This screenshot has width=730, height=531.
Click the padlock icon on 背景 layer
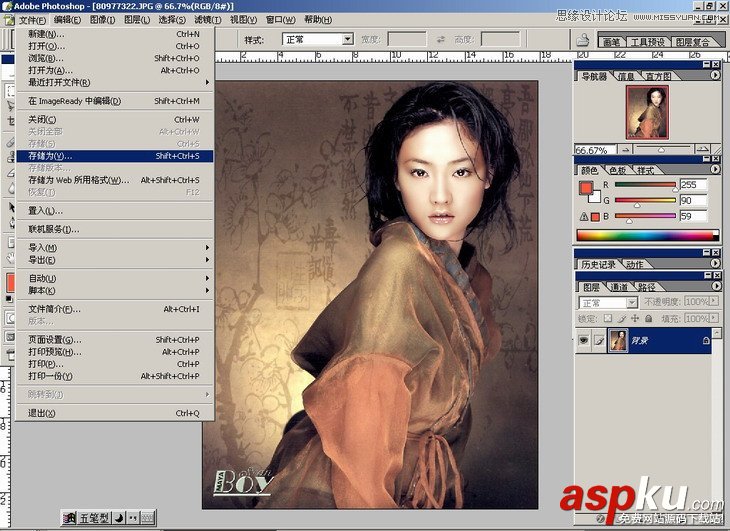point(706,341)
